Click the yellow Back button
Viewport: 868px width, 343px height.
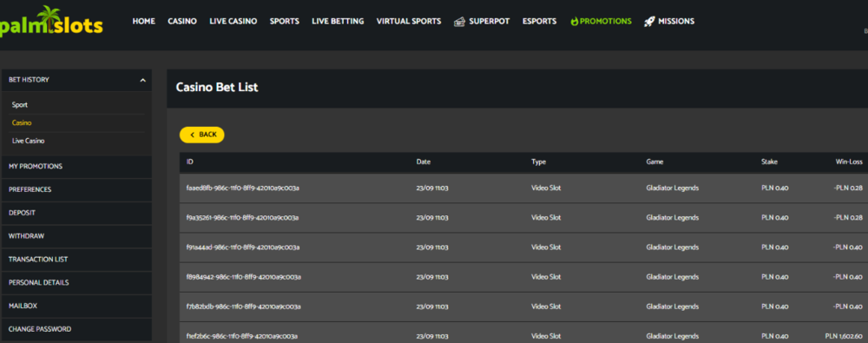(202, 135)
